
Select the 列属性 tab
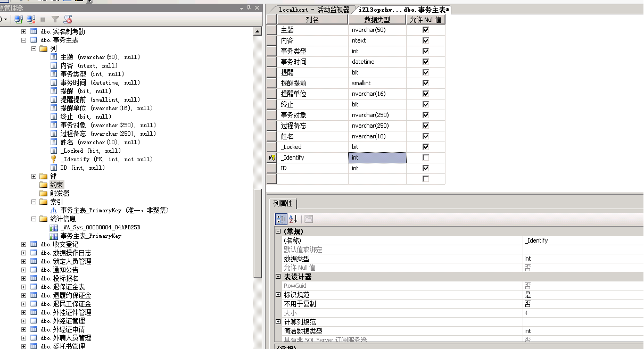click(283, 203)
